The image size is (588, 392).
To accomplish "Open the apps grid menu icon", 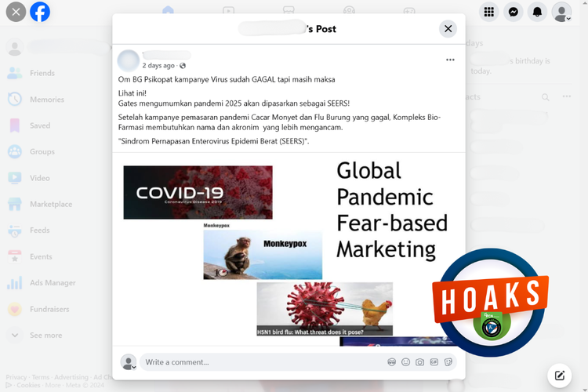I will click(489, 12).
